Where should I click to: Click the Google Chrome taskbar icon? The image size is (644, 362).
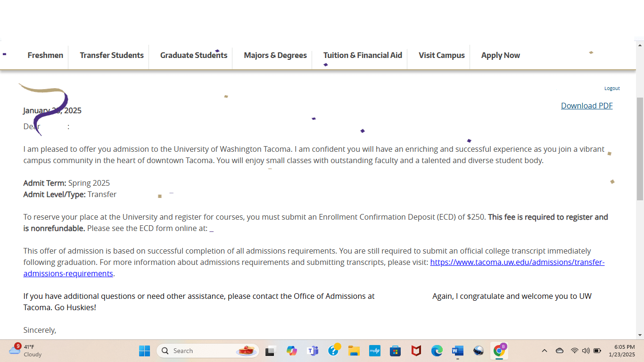click(x=499, y=351)
